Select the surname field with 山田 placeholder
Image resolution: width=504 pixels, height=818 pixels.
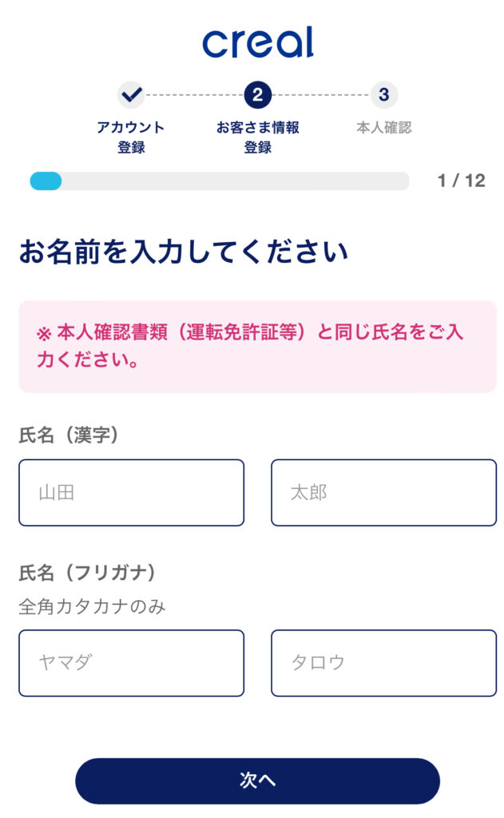click(131, 492)
